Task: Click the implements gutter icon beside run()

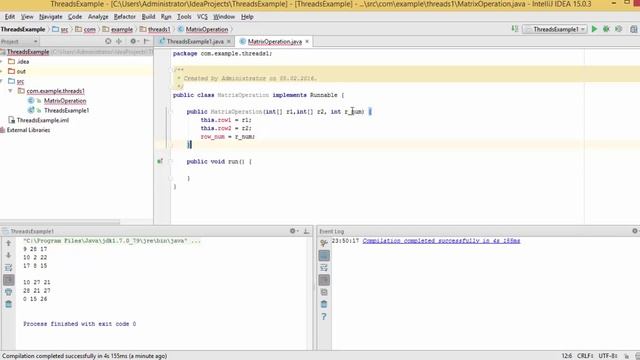Action: pos(160,161)
